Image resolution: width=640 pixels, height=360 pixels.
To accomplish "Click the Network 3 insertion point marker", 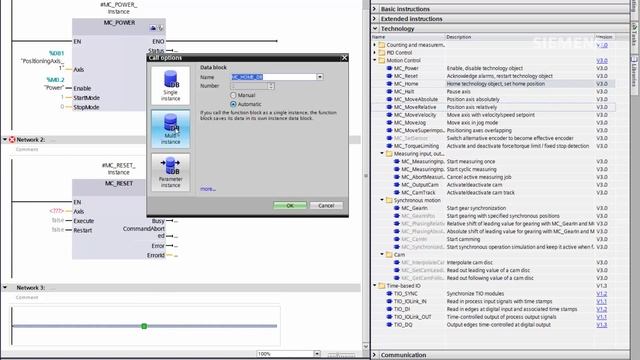I will 144,326.
